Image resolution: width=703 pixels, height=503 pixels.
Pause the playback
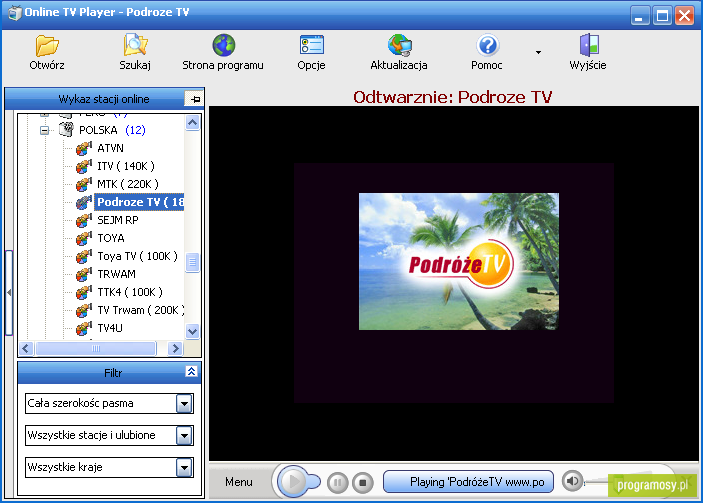tap(338, 482)
